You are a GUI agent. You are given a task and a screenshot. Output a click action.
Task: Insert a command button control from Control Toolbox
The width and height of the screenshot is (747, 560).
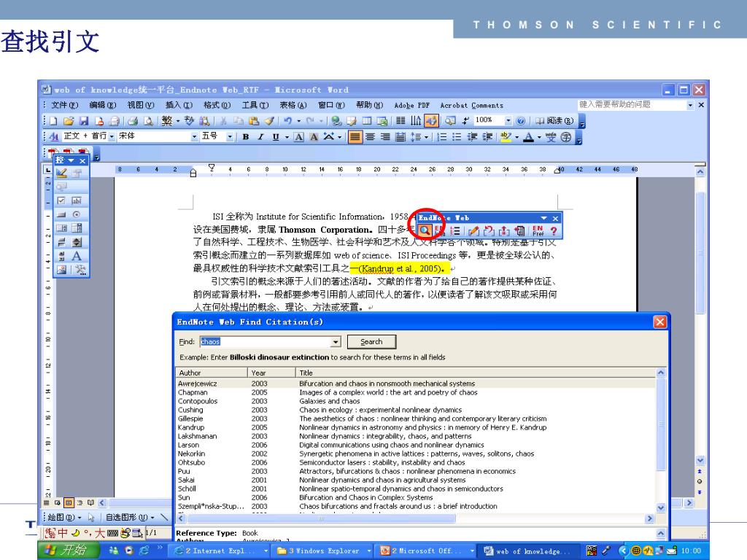tap(61, 214)
